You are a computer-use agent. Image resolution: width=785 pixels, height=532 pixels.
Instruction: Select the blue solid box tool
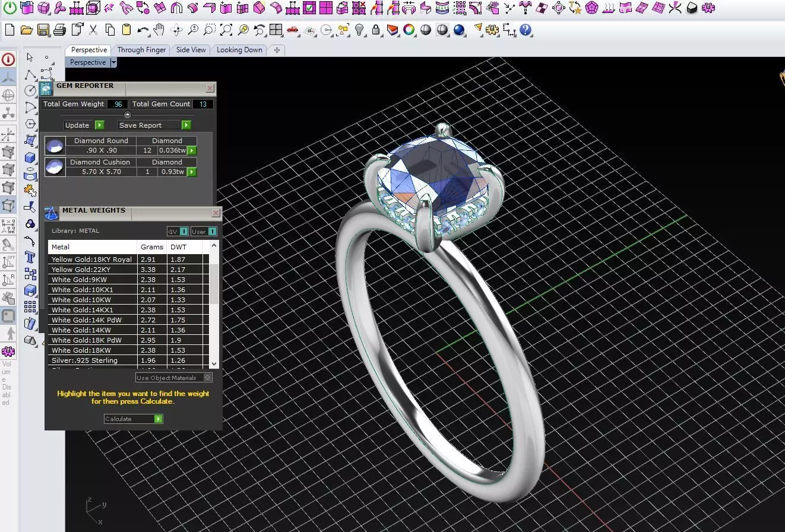(30, 158)
